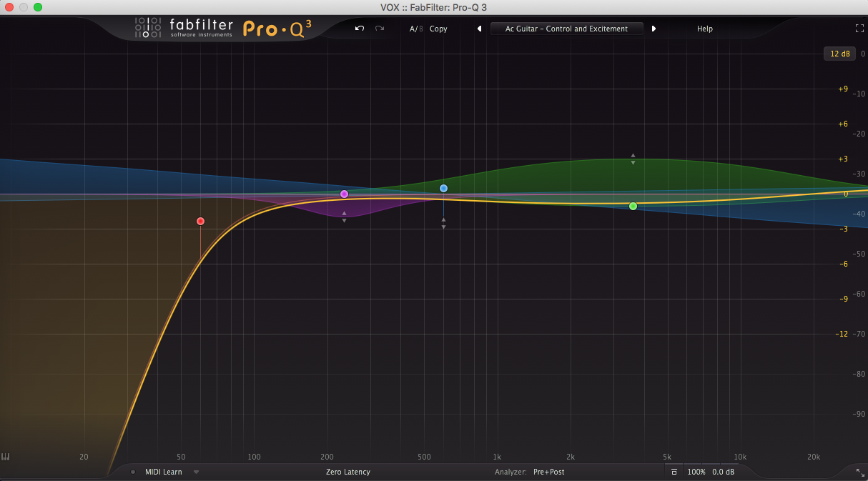Image resolution: width=868 pixels, height=481 pixels.
Task: Select the green EQ band node
Action: tap(633, 206)
